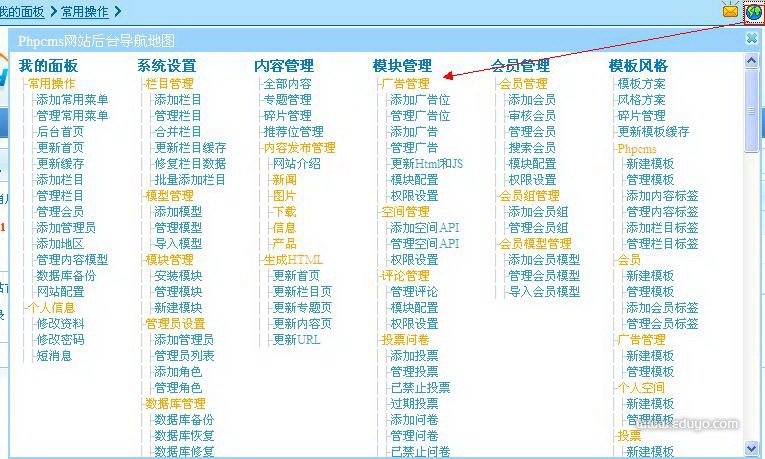Click the 广告管理 heading under 模块管理
765x459 pixels.
click(x=405, y=84)
